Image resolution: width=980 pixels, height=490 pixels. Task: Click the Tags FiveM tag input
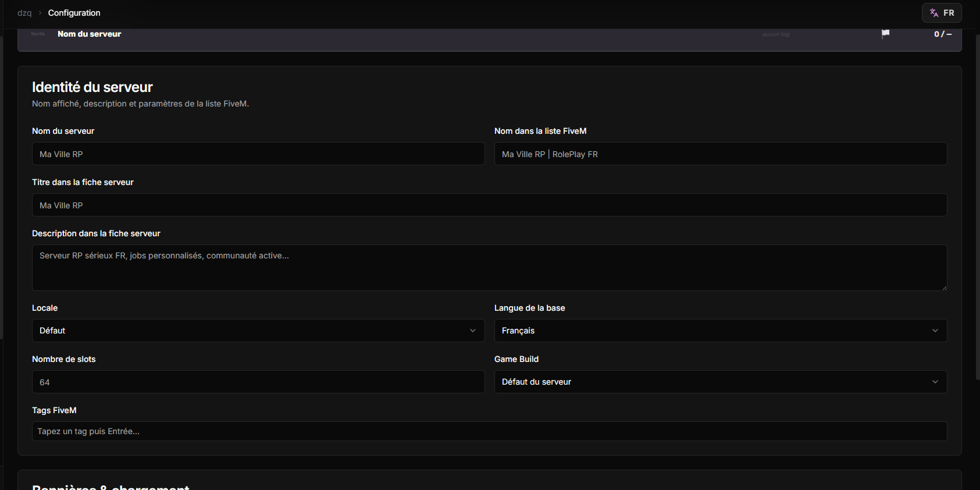(490, 431)
